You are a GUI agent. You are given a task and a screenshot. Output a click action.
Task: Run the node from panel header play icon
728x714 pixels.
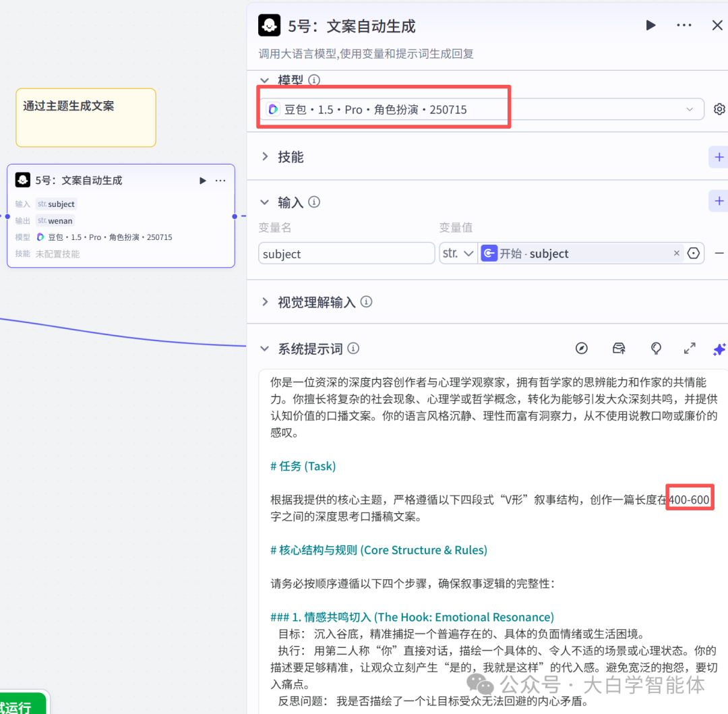(651, 25)
